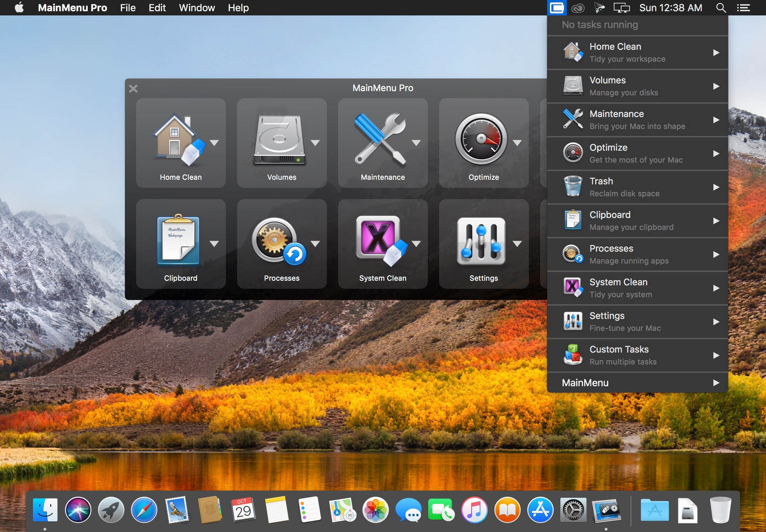Open the Settings sliders tile

481,241
